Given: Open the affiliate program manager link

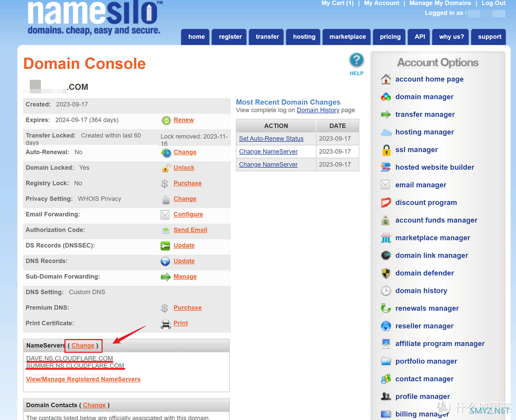Looking at the screenshot, I should pos(440,344).
